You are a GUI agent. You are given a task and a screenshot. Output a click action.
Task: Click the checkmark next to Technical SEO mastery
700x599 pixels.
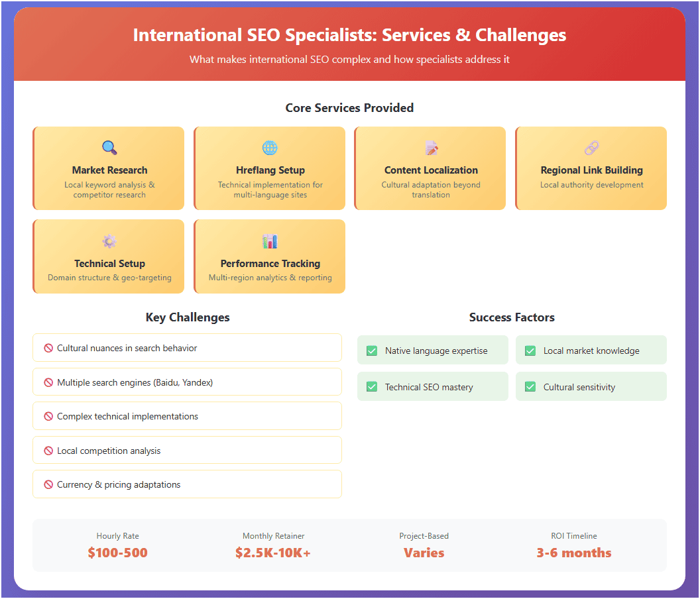click(x=372, y=387)
